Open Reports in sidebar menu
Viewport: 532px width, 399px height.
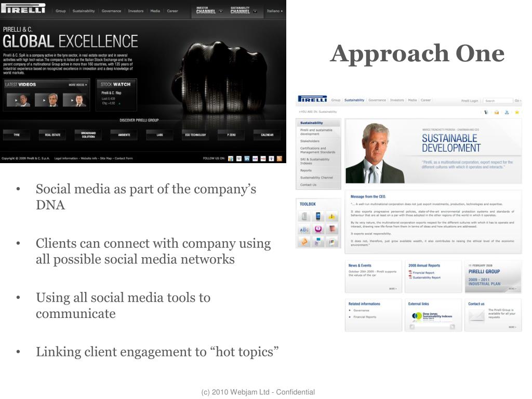click(x=305, y=170)
